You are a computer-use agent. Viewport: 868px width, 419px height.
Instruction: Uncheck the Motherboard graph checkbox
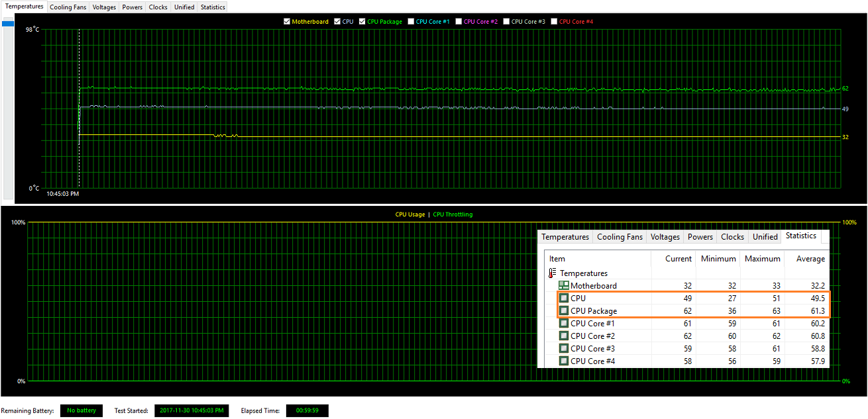pos(287,22)
